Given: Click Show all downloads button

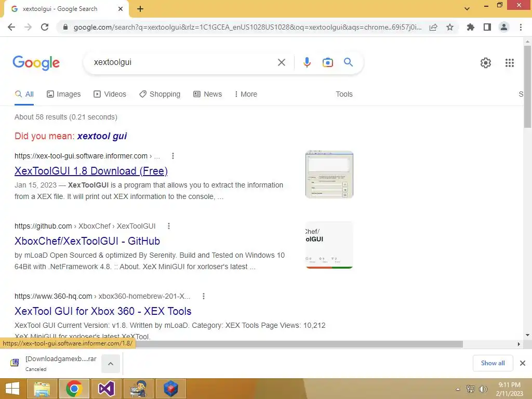Looking at the screenshot, I should pos(493,363).
